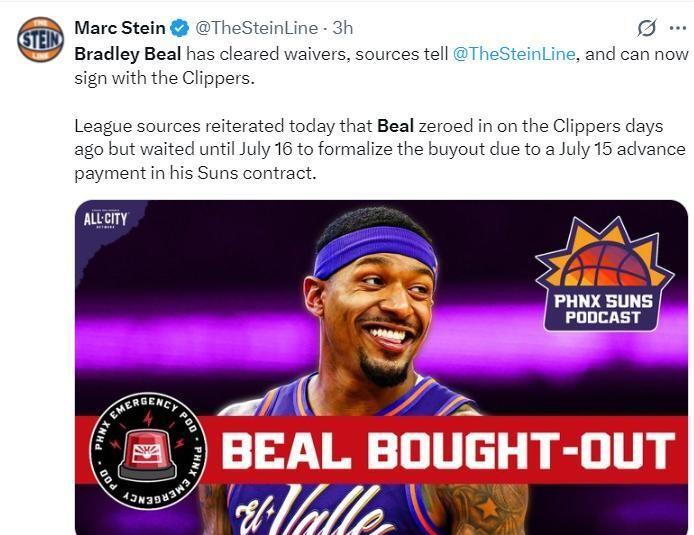Click the sun basketball graphic in podcast logo
The width and height of the screenshot is (694, 535).
tap(604, 253)
